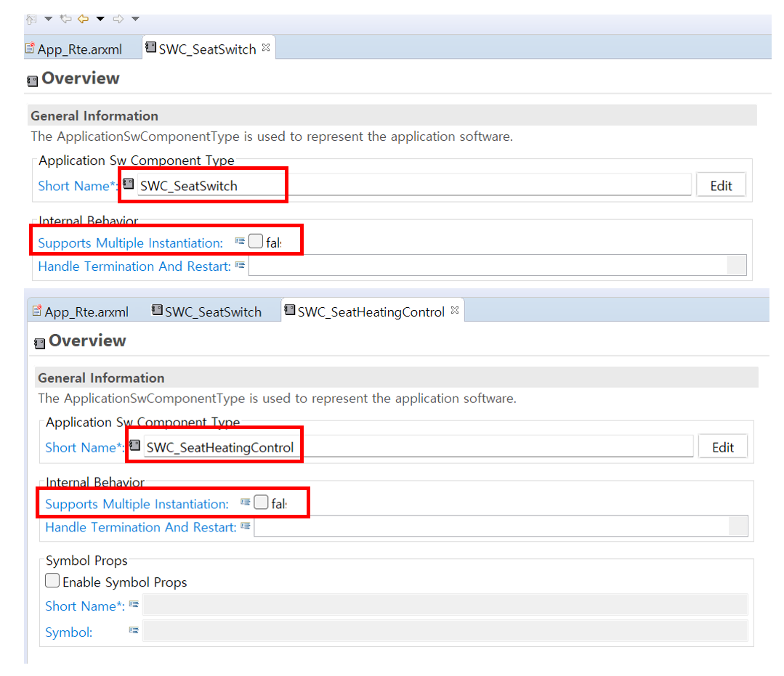The image size is (784, 676).
Task: Toggle Supports Multiple Instantiation for SWC_SeatSwitch
Action: (x=255, y=241)
